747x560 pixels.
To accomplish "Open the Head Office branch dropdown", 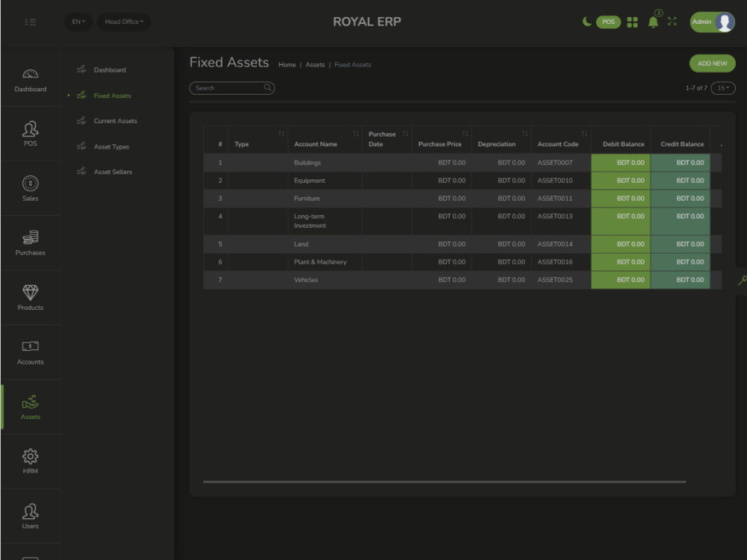I will [x=124, y=22].
